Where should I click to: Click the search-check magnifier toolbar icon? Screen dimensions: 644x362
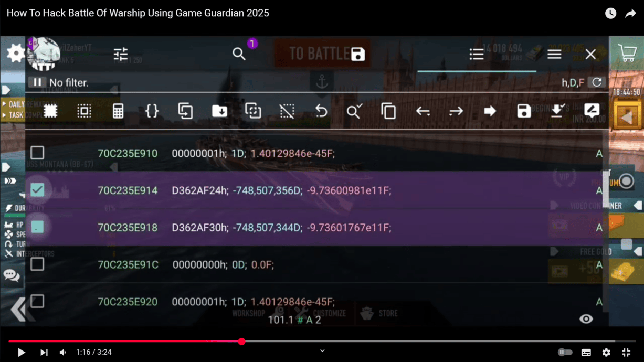tap(354, 111)
